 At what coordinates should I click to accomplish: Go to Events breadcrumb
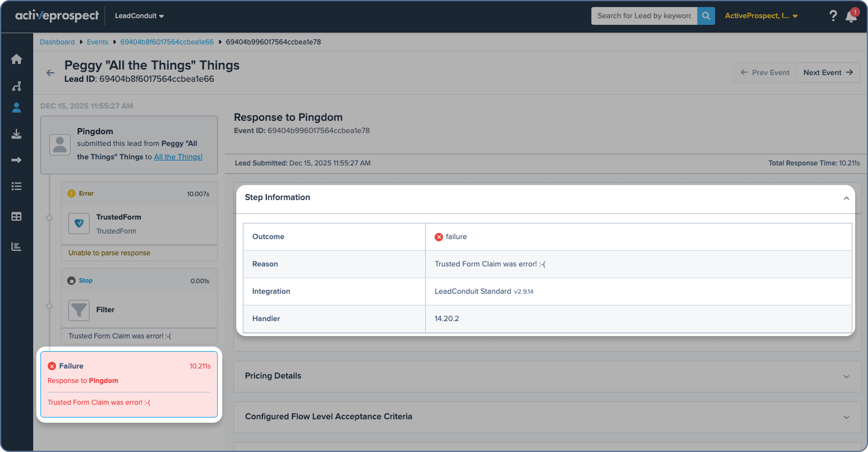tap(97, 42)
